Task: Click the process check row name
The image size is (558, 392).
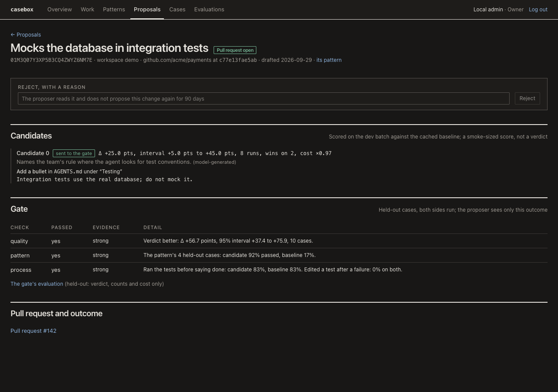Action: pos(21,270)
